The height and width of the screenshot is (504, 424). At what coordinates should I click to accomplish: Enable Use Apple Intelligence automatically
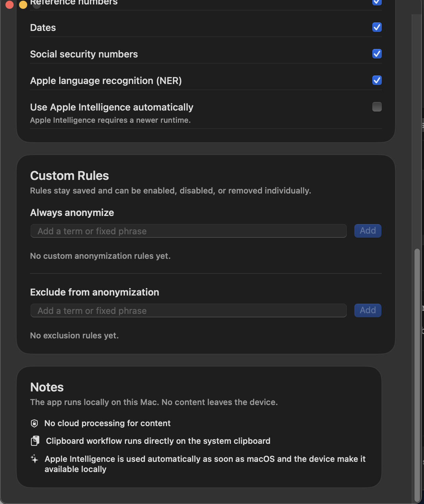pos(377,107)
